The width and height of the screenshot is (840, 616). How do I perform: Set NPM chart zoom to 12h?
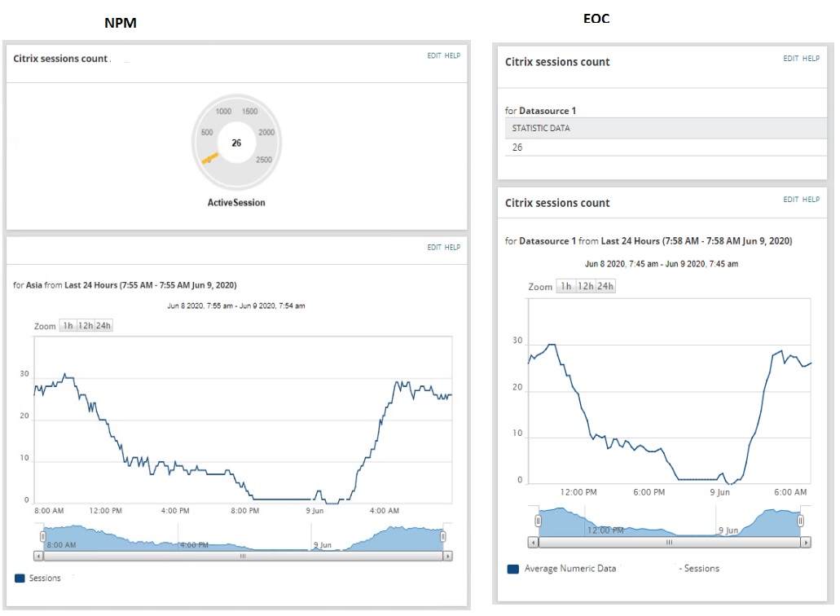86,326
